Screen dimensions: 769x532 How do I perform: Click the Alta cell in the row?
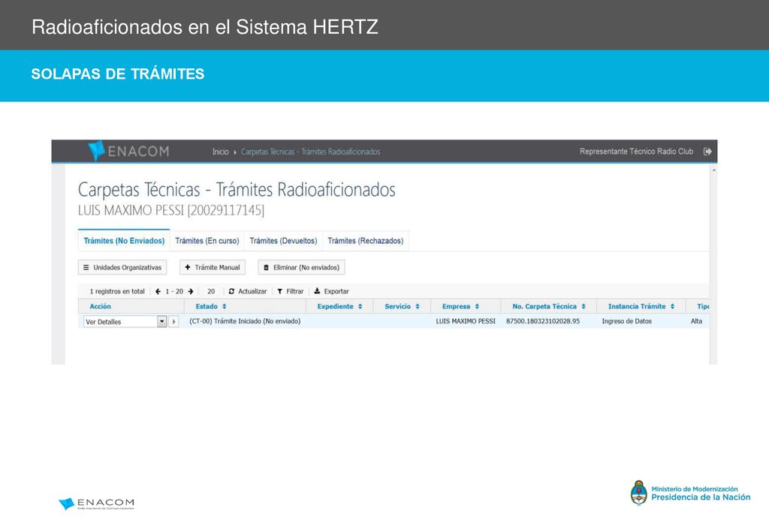tap(696, 321)
